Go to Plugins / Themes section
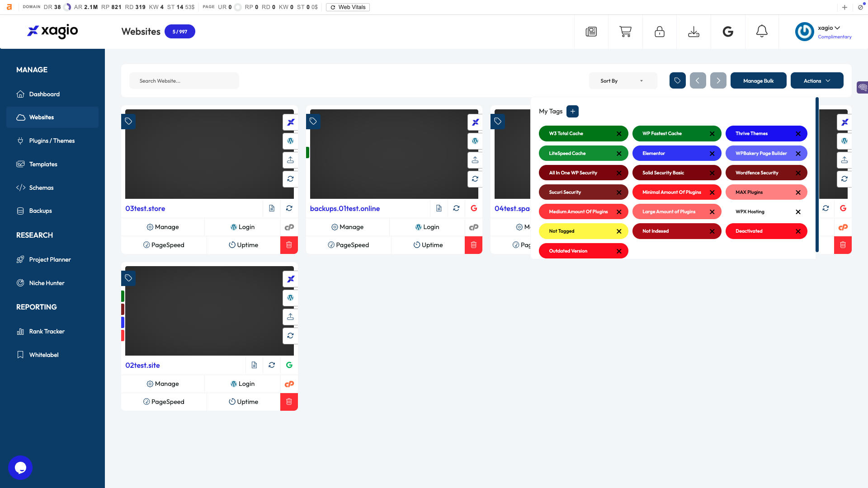 (52, 141)
